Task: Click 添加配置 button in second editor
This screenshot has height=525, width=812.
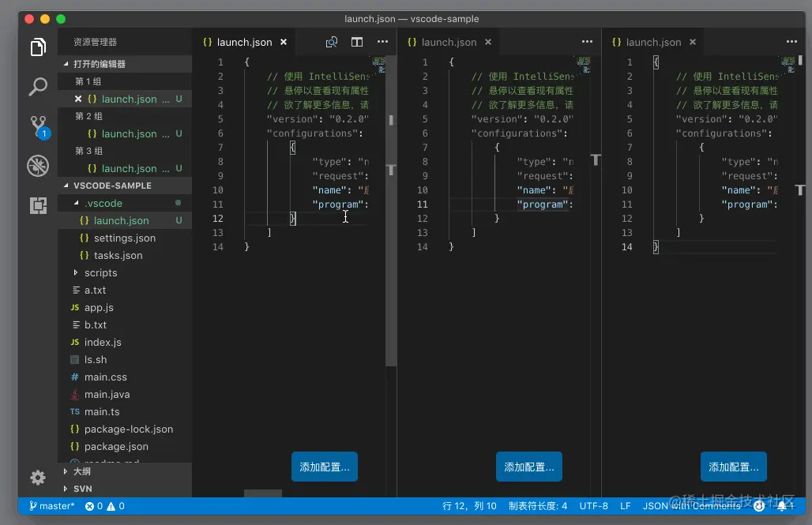Action: [529, 467]
